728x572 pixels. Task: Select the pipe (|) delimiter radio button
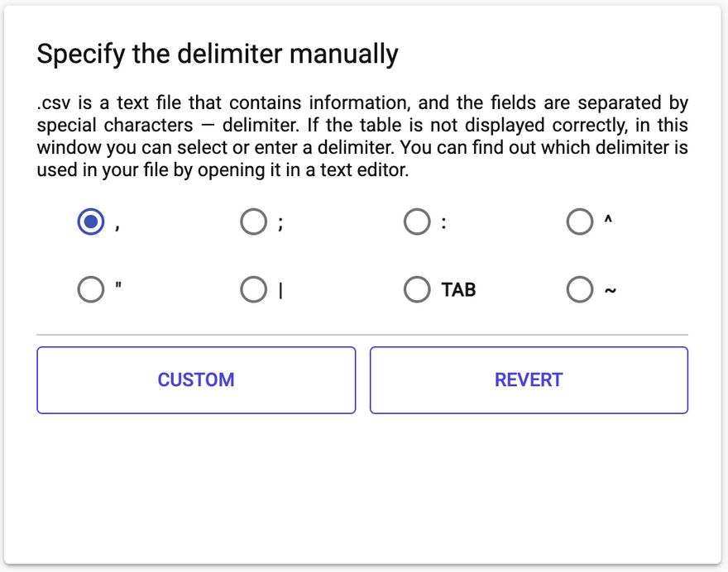[x=253, y=290]
